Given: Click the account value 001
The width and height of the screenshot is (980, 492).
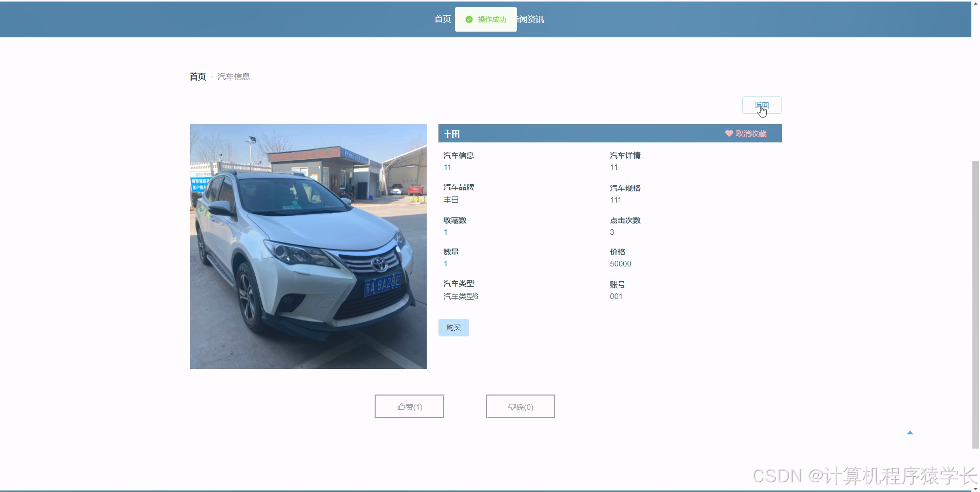Looking at the screenshot, I should pyautogui.click(x=616, y=296).
